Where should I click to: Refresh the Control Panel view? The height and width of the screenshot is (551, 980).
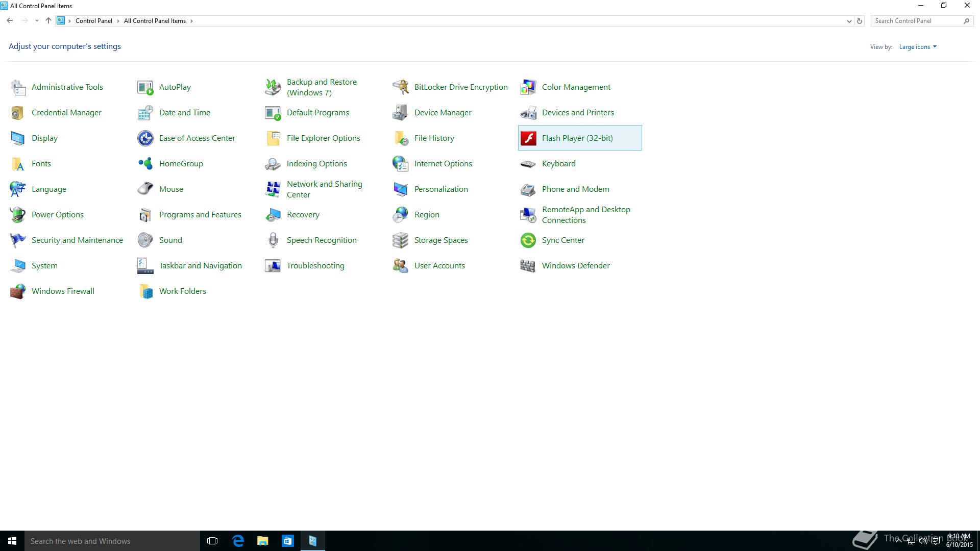[860, 21]
